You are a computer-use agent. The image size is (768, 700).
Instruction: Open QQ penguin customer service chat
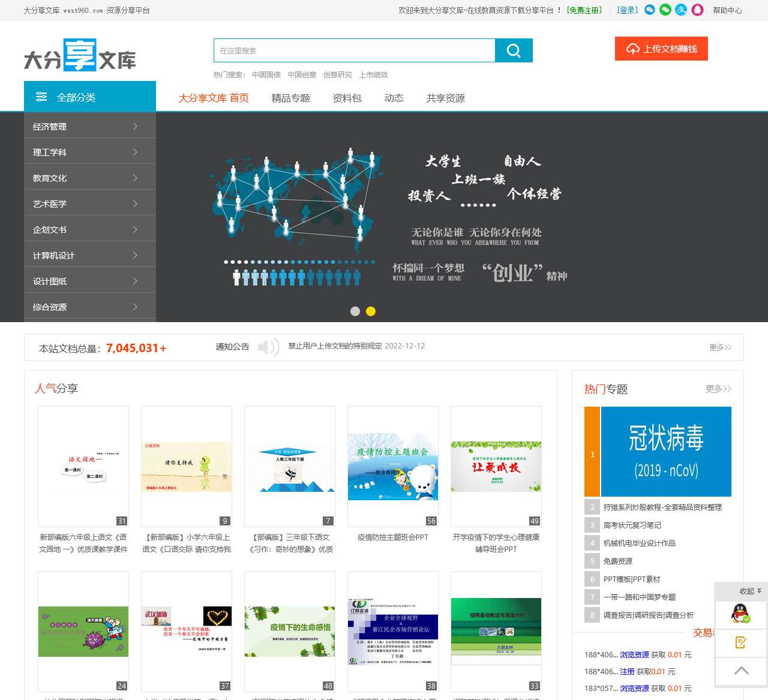[741, 614]
